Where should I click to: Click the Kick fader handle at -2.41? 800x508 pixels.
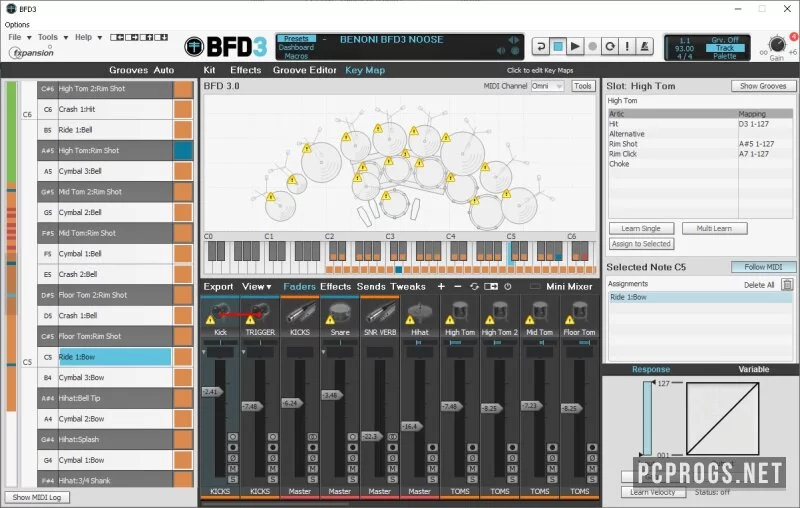[212, 392]
